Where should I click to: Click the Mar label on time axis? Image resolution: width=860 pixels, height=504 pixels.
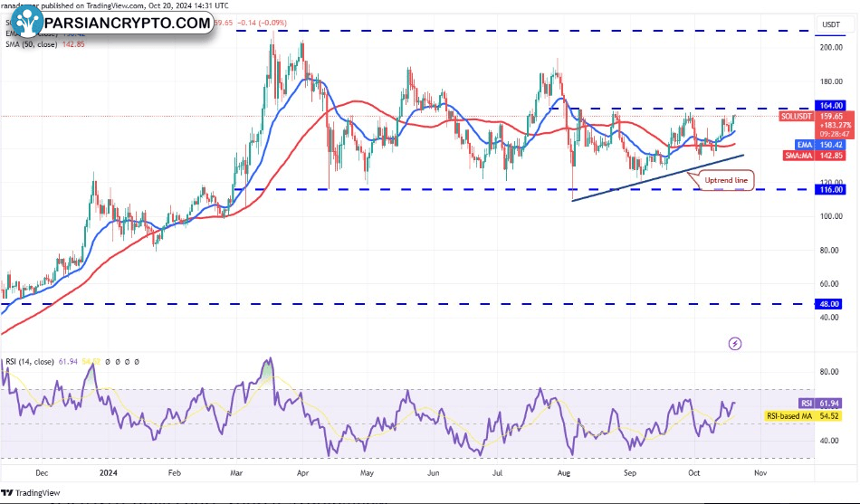coord(236,472)
